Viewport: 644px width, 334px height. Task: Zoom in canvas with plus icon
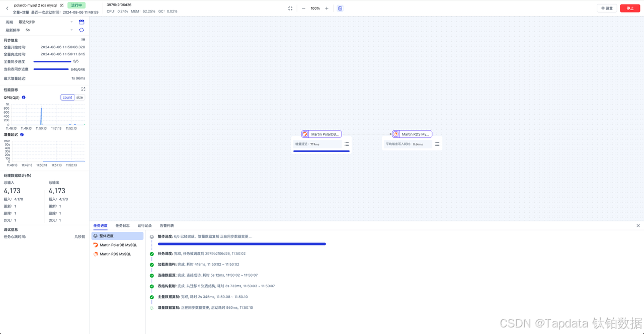tap(327, 8)
